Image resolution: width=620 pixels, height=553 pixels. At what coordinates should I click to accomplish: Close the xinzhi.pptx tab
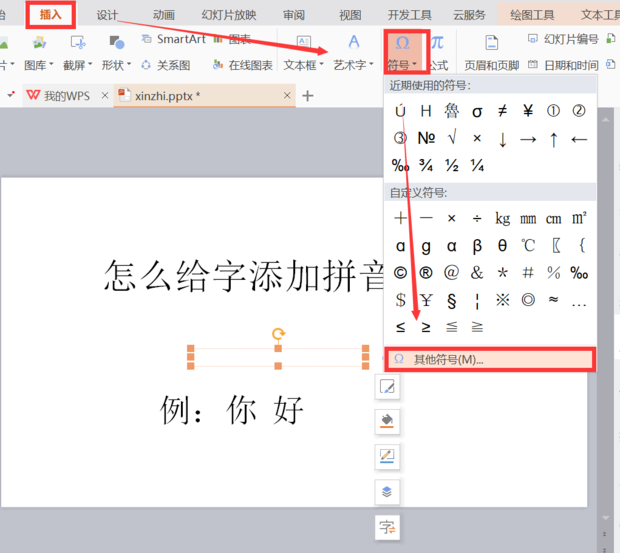pos(287,95)
